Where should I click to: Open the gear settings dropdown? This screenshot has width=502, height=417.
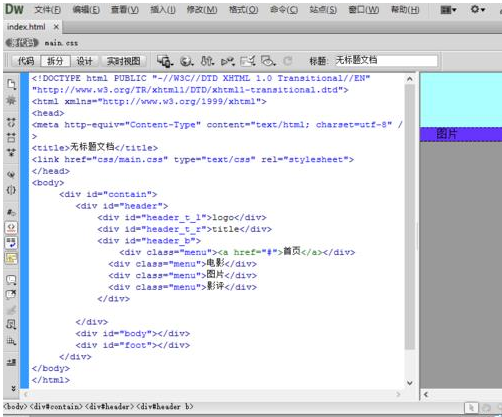point(477,9)
